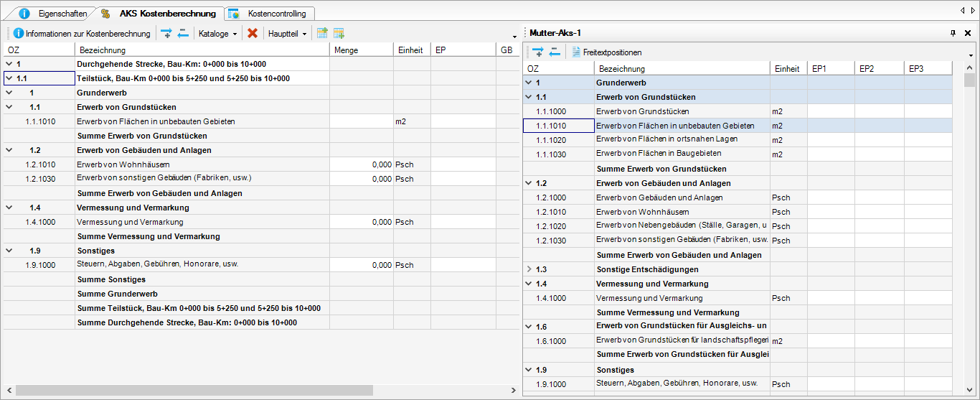Click the Freitextpositionen button
980x400 pixels.
606,52
